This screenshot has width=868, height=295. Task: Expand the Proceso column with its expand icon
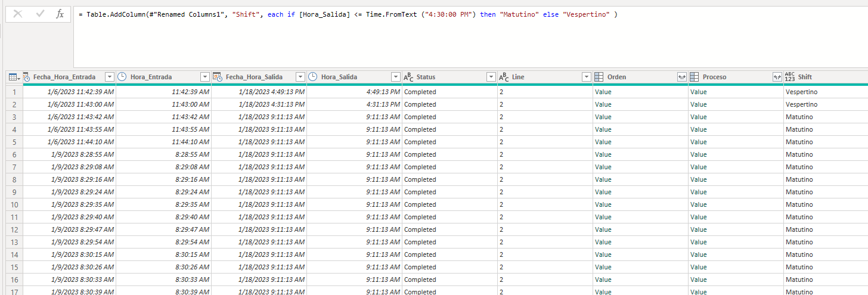pyautogui.click(x=777, y=77)
